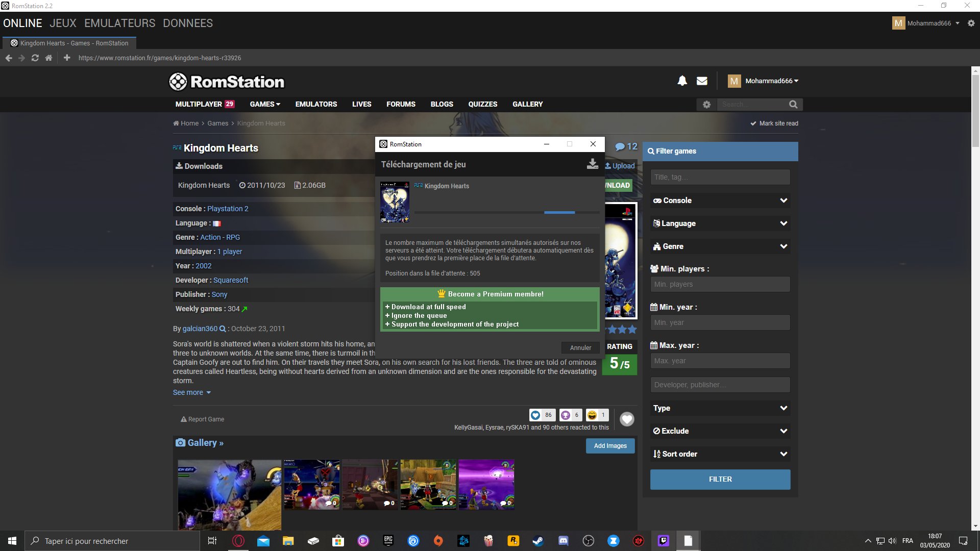Open the EMULATORS menu item
Viewport: 980px width, 551px height.
click(x=316, y=104)
